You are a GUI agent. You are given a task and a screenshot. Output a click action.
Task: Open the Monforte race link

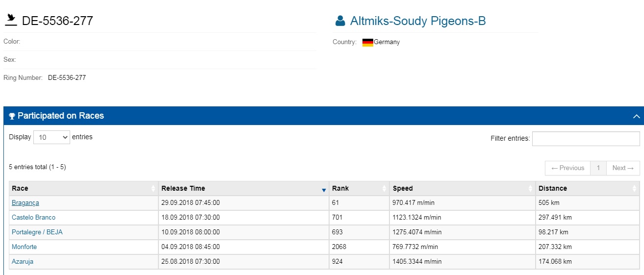24,247
